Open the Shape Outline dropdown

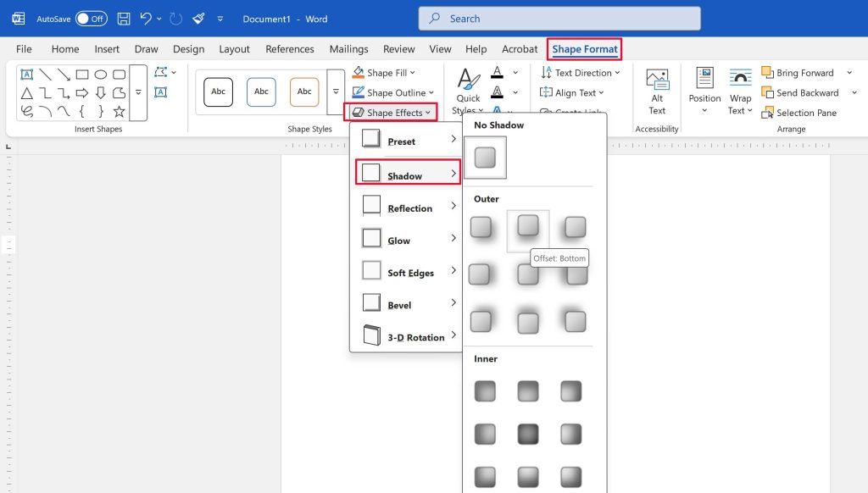(390, 92)
